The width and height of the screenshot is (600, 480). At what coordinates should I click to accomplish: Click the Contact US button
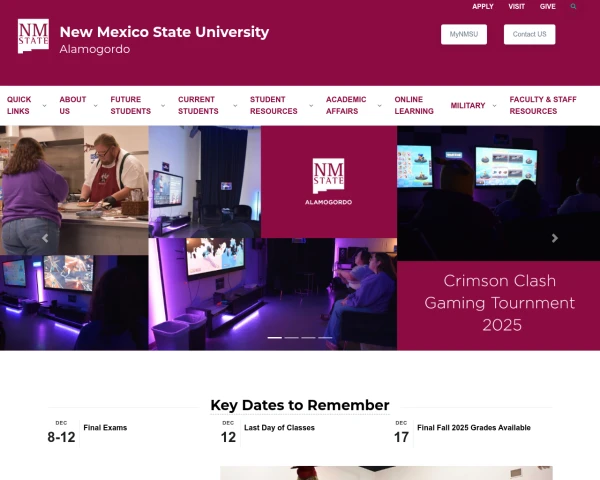point(529,34)
